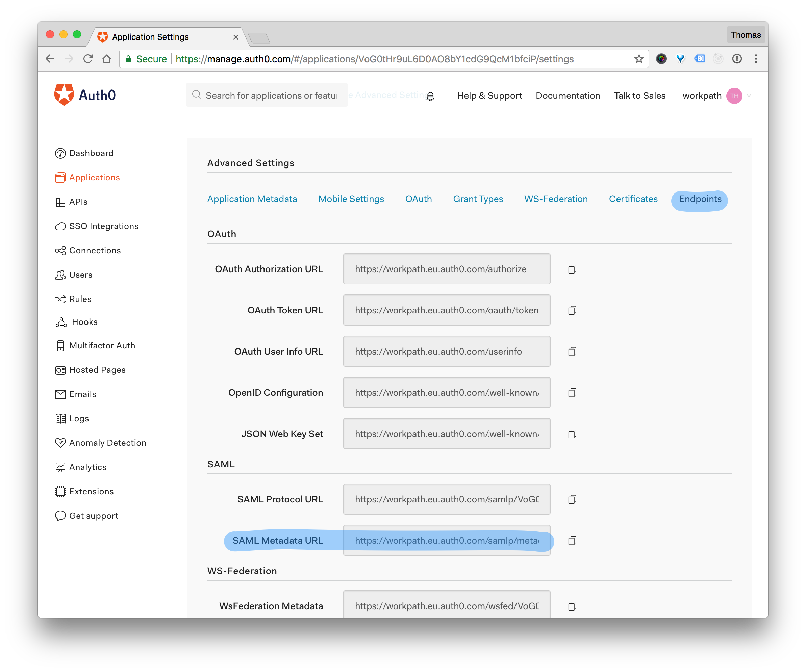Open Analytics in the sidebar
This screenshot has height=672, width=806.
coord(81,467)
